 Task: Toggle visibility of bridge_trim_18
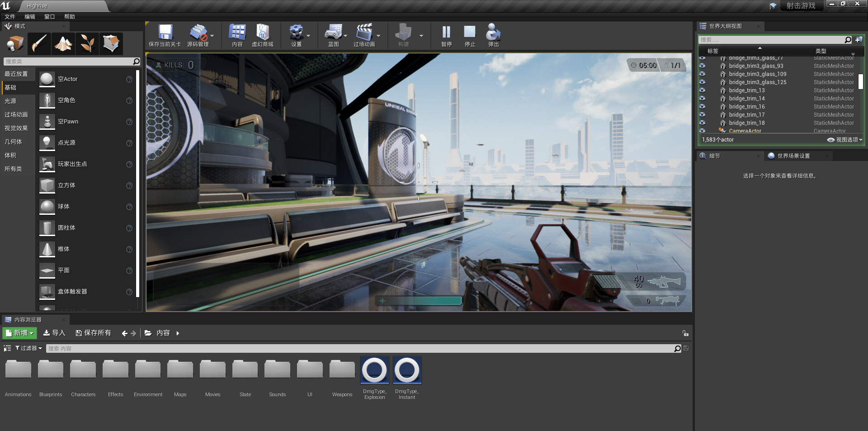702,123
